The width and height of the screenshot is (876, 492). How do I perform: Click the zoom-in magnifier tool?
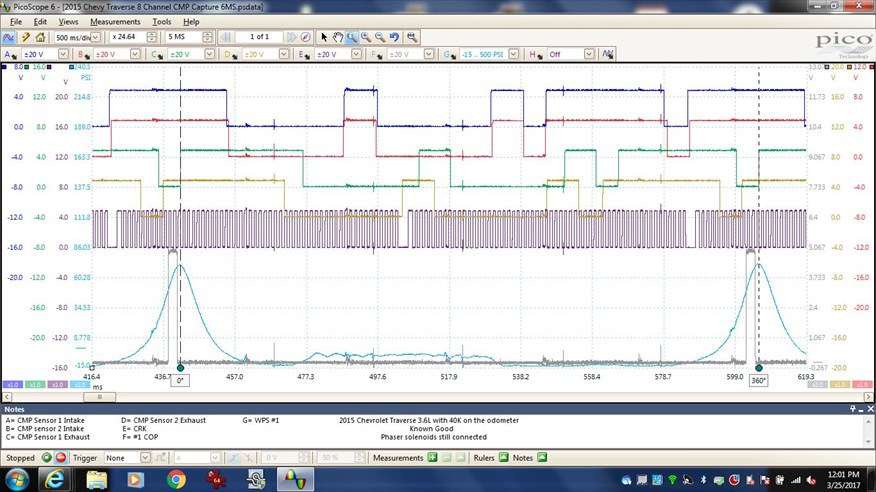coord(367,37)
